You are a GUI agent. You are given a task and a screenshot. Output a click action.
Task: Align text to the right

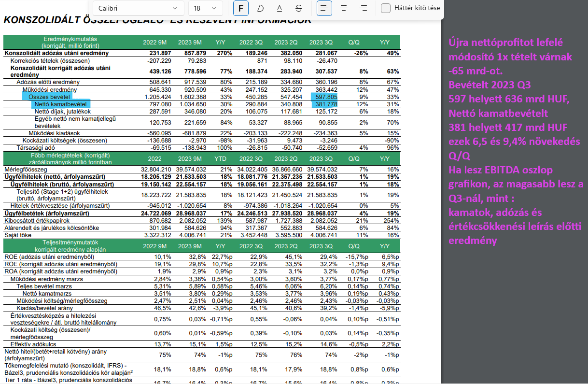coord(363,8)
